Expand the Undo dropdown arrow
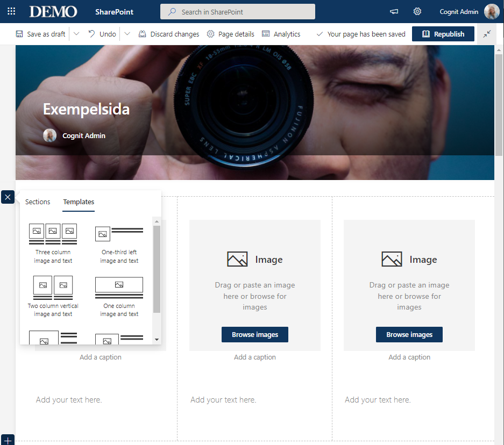The image size is (504, 445). 127,34
